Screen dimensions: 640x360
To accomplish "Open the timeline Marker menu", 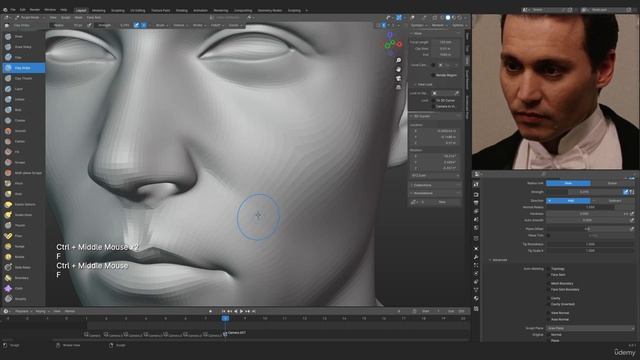I will [x=70, y=311].
